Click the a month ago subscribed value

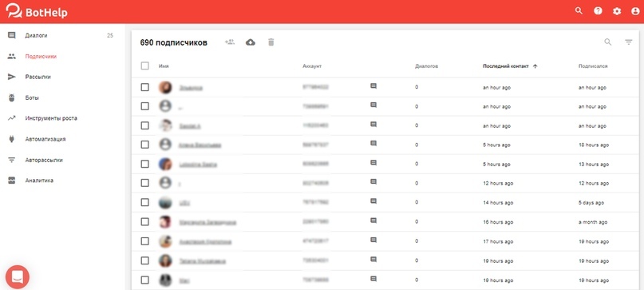tap(593, 222)
